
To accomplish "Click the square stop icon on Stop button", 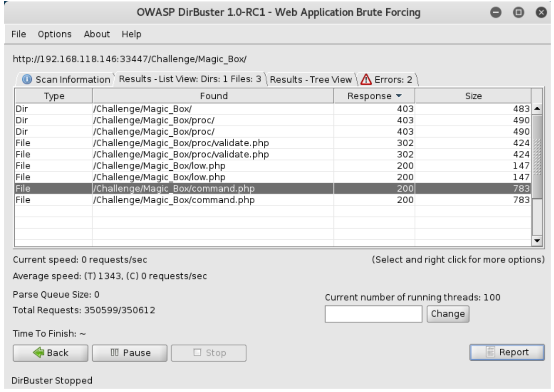I will click(197, 353).
